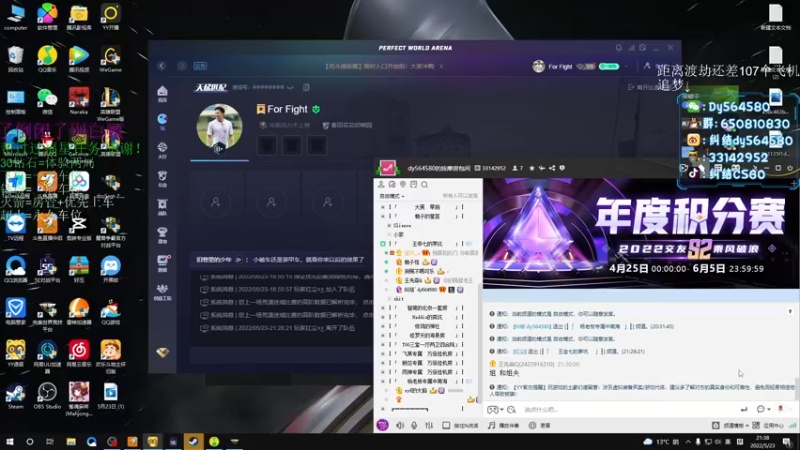This screenshot has width=800, height=450.
Task: Click the YY chat vertical scrollbar
Action: point(796,388)
